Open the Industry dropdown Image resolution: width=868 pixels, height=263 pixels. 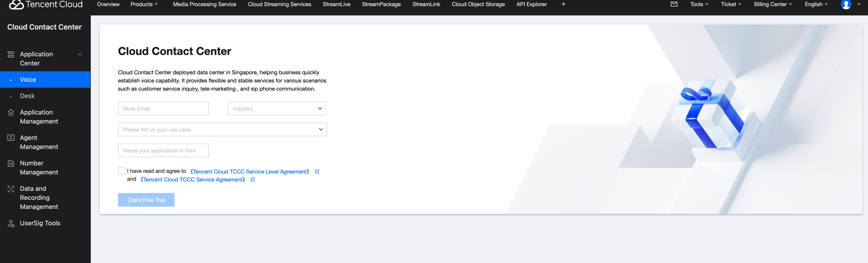pyautogui.click(x=277, y=109)
